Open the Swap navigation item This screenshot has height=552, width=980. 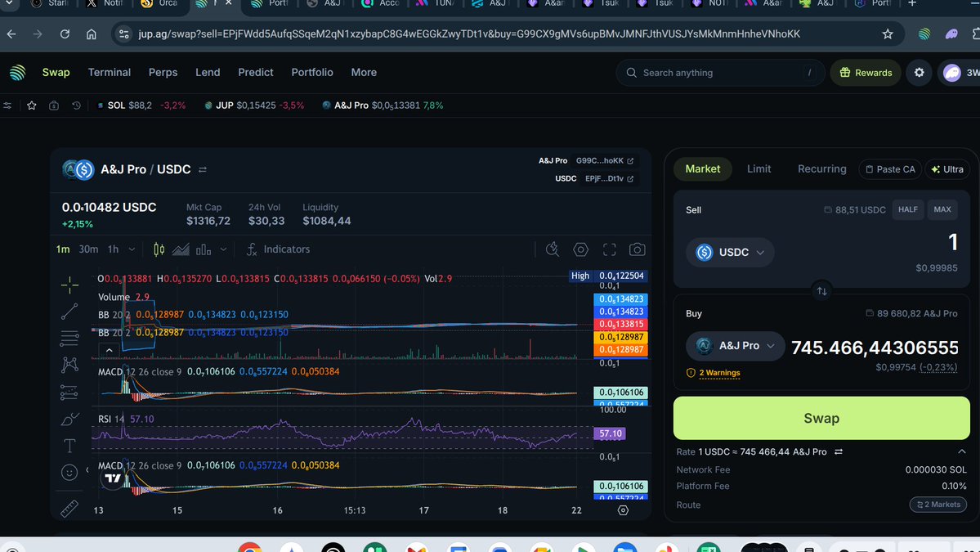56,73
